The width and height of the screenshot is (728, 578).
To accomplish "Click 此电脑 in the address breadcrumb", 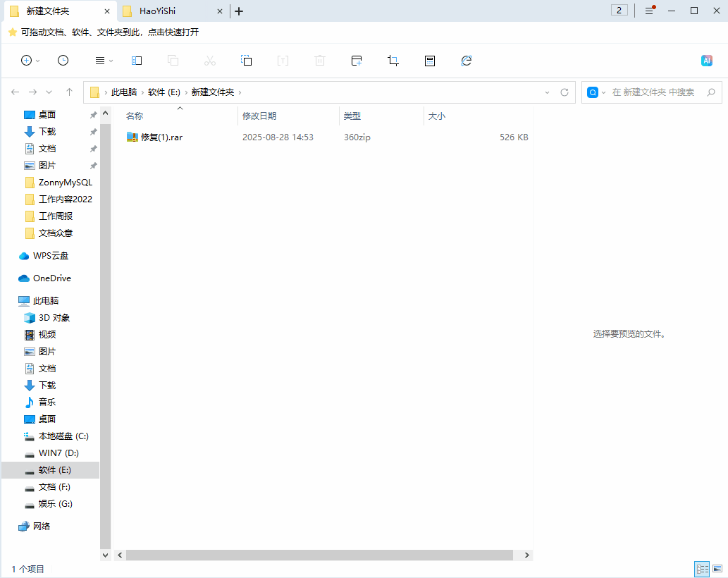I will pos(124,92).
